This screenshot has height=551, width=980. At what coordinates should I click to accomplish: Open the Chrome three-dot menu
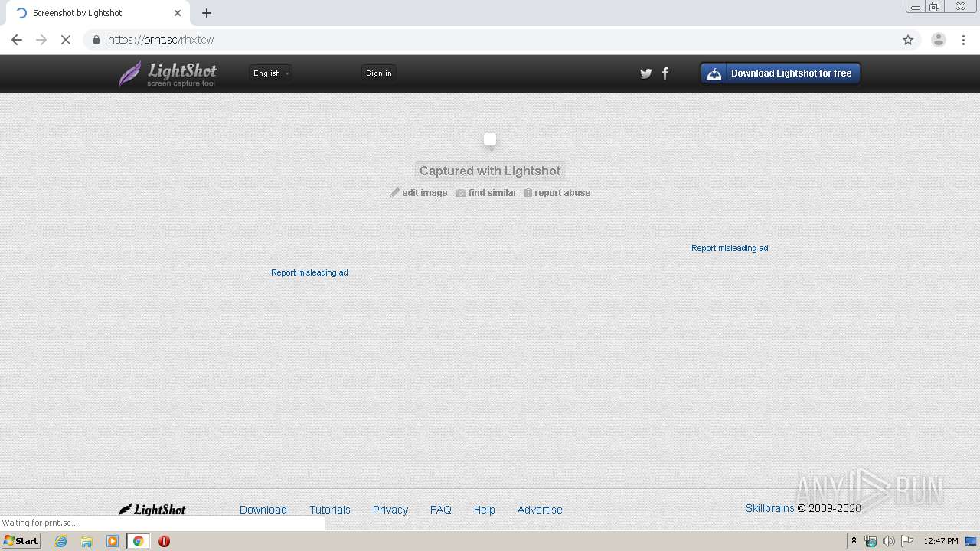[x=964, y=40]
